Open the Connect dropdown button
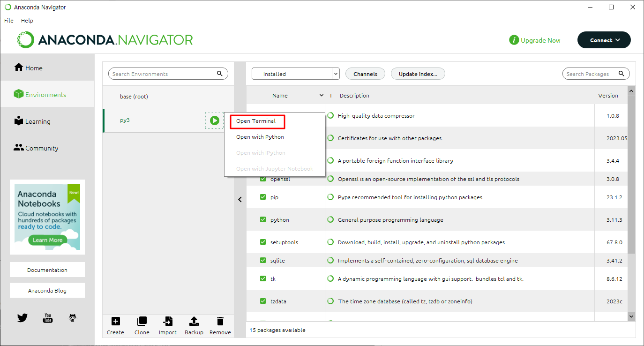The image size is (644, 346). pos(604,40)
